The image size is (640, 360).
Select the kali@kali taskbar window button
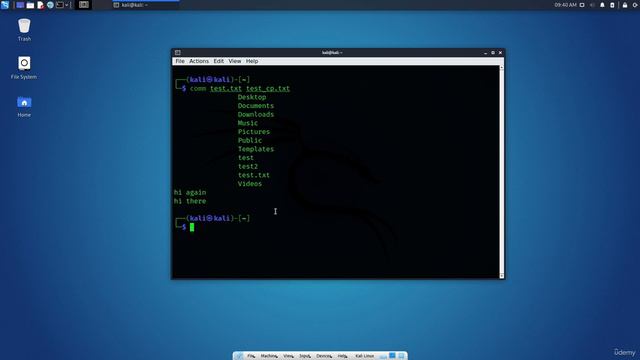point(146,5)
